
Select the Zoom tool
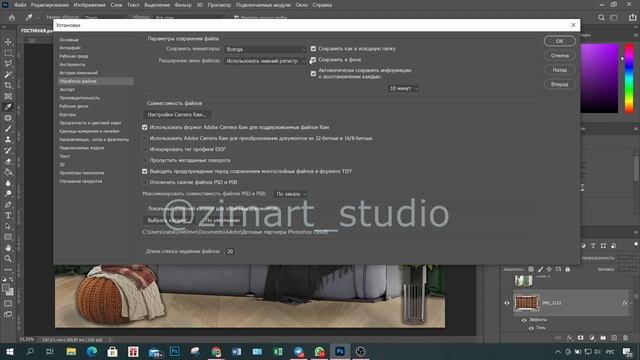click(x=8, y=258)
